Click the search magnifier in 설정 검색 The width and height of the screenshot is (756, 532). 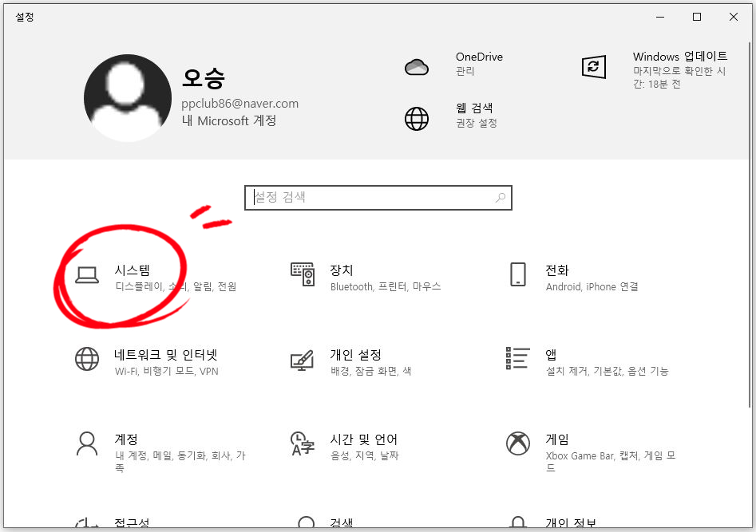click(501, 197)
